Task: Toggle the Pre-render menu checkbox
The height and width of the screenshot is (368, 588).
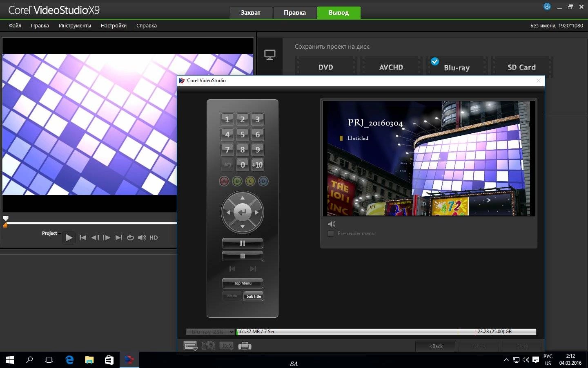Action: pos(331,233)
